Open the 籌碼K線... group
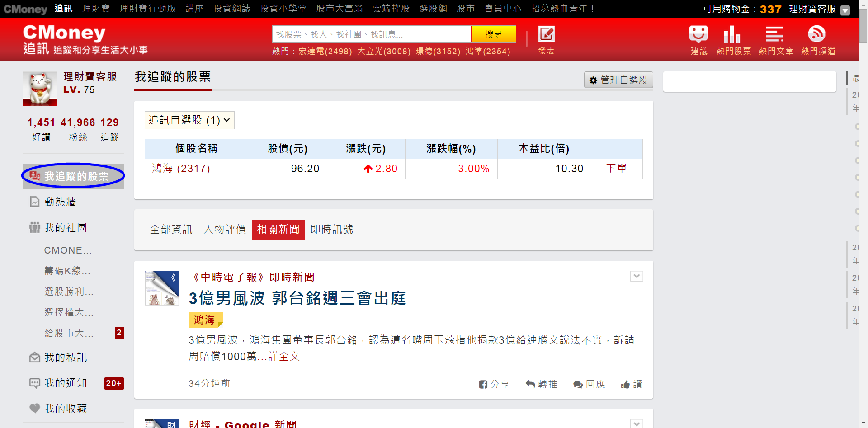This screenshot has width=868, height=428. 67,271
